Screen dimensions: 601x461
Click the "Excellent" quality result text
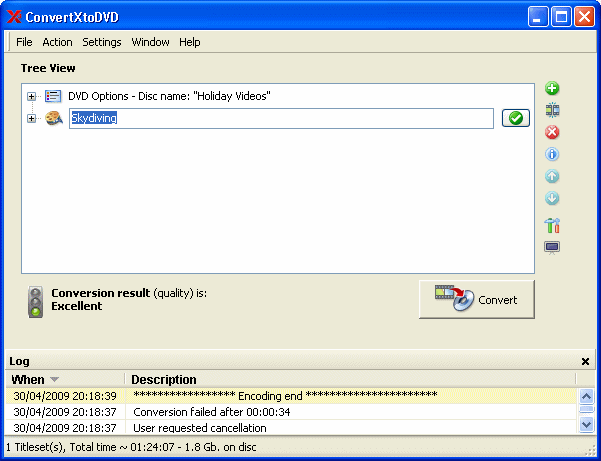[x=77, y=306]
